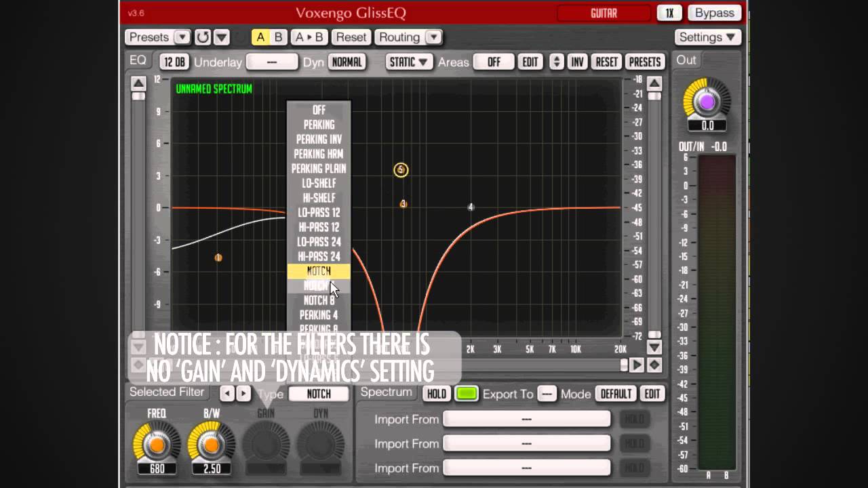Select OFF in filter type list
This screenshot has width=868, height=488.
click(319, 110)
